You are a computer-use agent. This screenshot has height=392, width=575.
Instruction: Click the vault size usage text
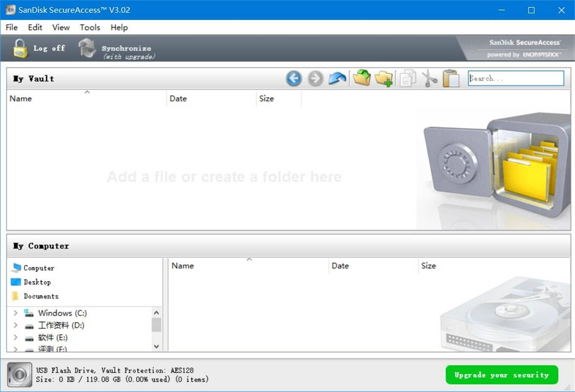122,379
